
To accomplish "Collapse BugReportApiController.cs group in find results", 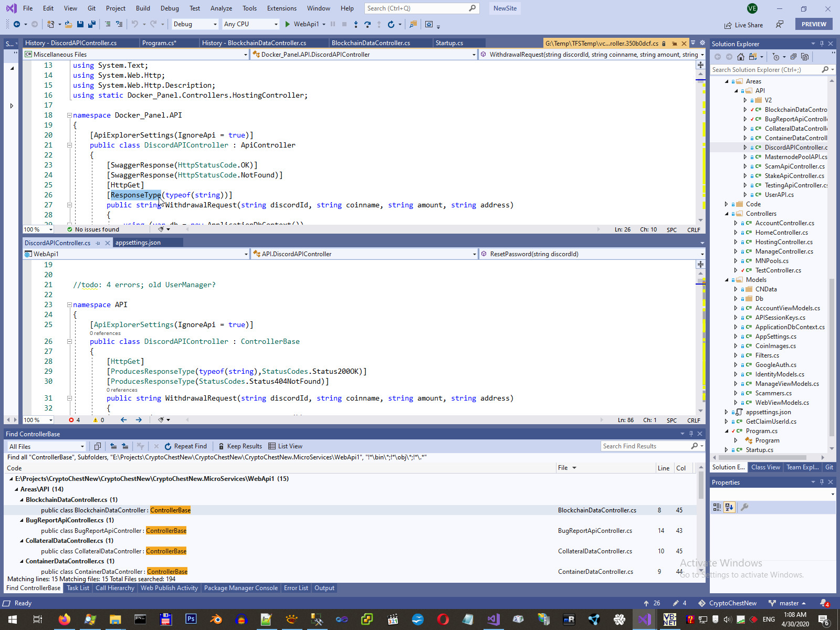I will click(x=22, y=520).
